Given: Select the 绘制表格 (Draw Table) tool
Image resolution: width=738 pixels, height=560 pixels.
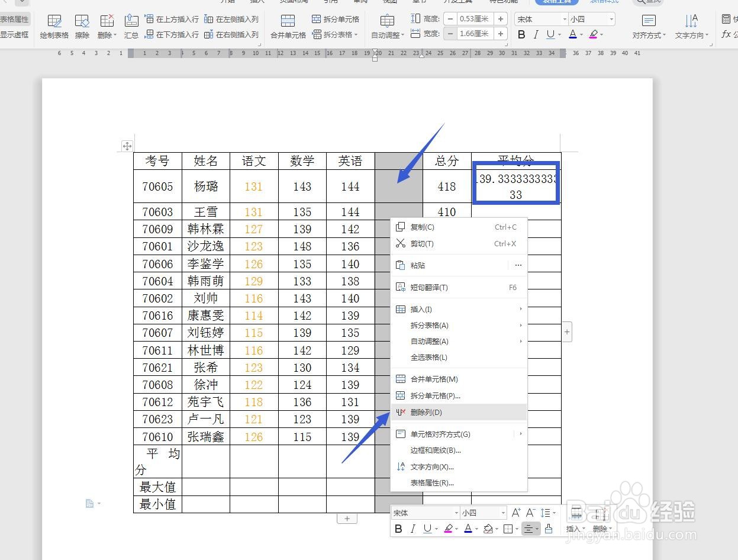Looking at the screenshot, I should click(x=54, y=26).
